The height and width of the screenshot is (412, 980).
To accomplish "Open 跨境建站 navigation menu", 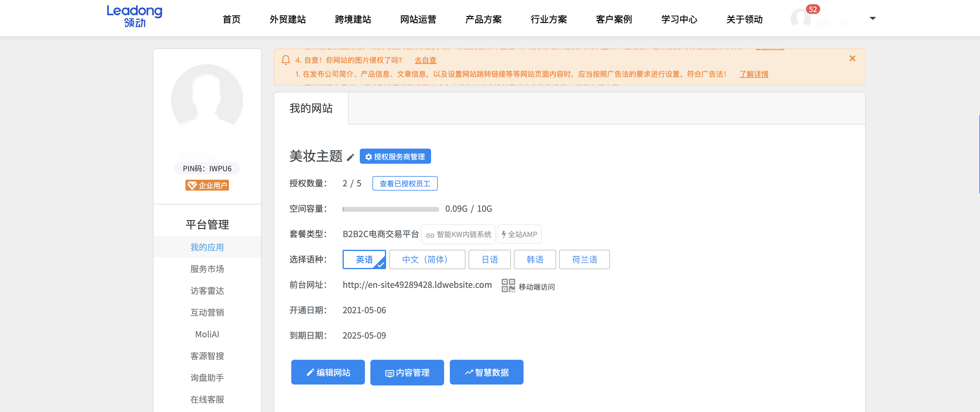I will coord(353,19).
